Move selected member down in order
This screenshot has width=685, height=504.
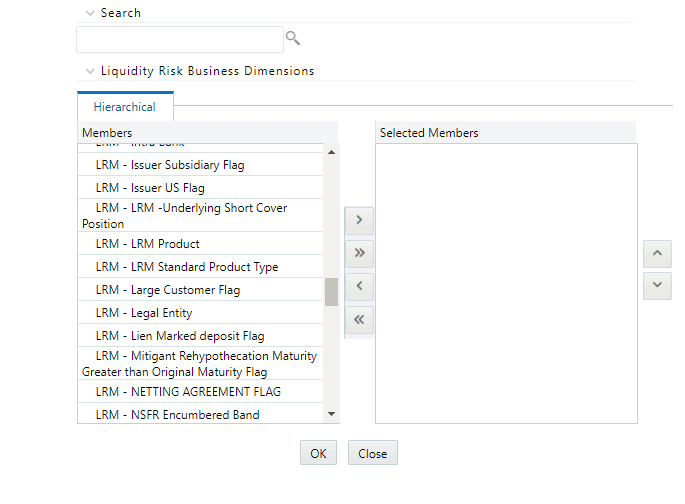[657, 286]
